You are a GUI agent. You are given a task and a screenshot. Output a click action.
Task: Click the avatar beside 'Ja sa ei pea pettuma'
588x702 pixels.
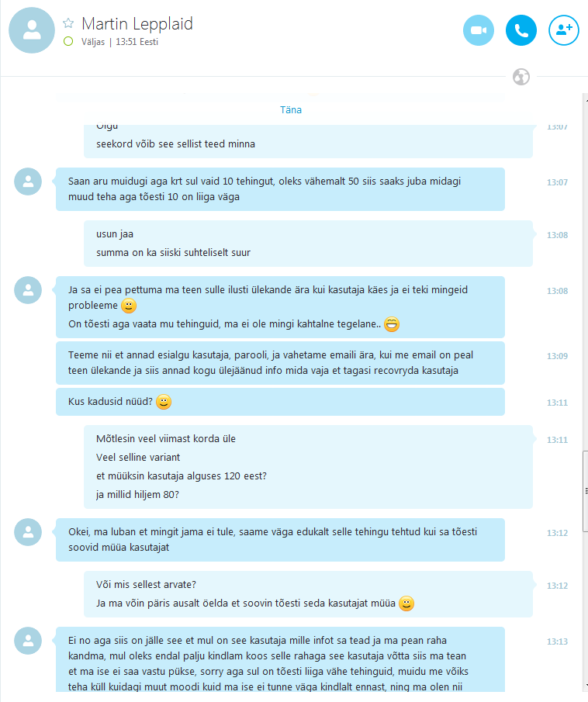coord(28,290)
